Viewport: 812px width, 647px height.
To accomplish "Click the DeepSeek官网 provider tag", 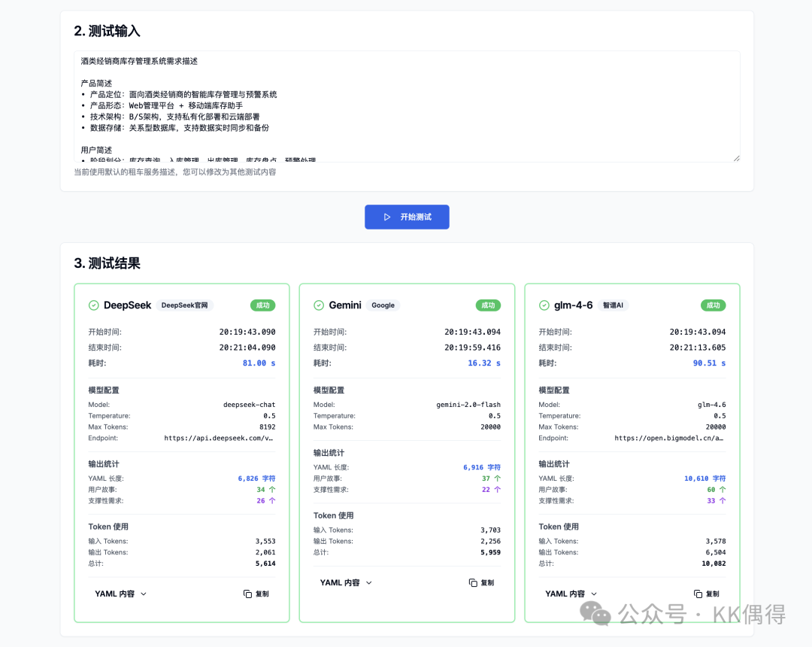I will (x=186, y=305).
